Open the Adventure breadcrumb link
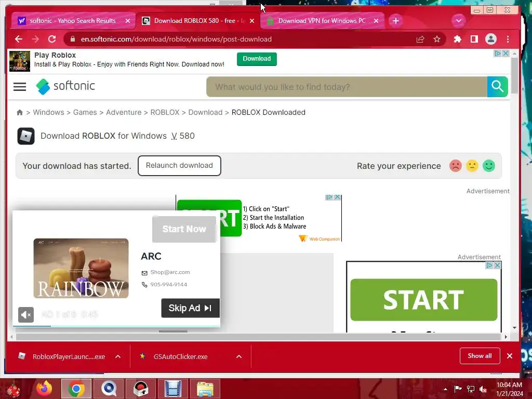The image size is (532, 399). (x=124, y=112)
